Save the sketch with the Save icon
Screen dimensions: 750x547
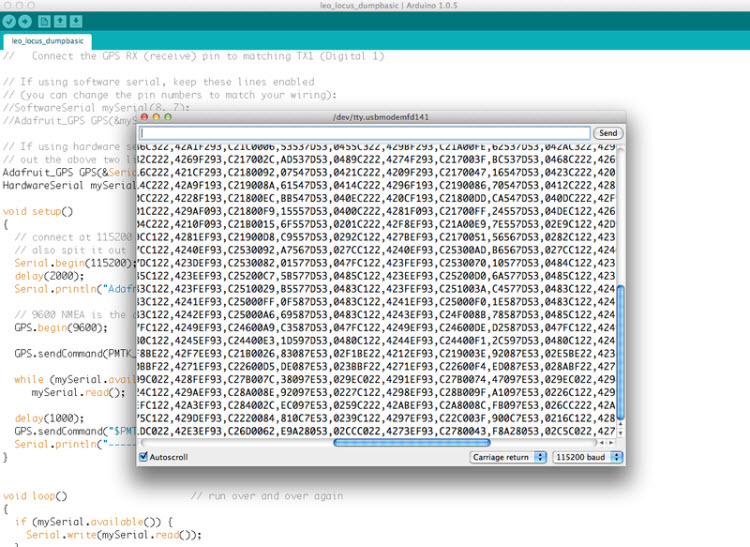[x=76, y=22]
